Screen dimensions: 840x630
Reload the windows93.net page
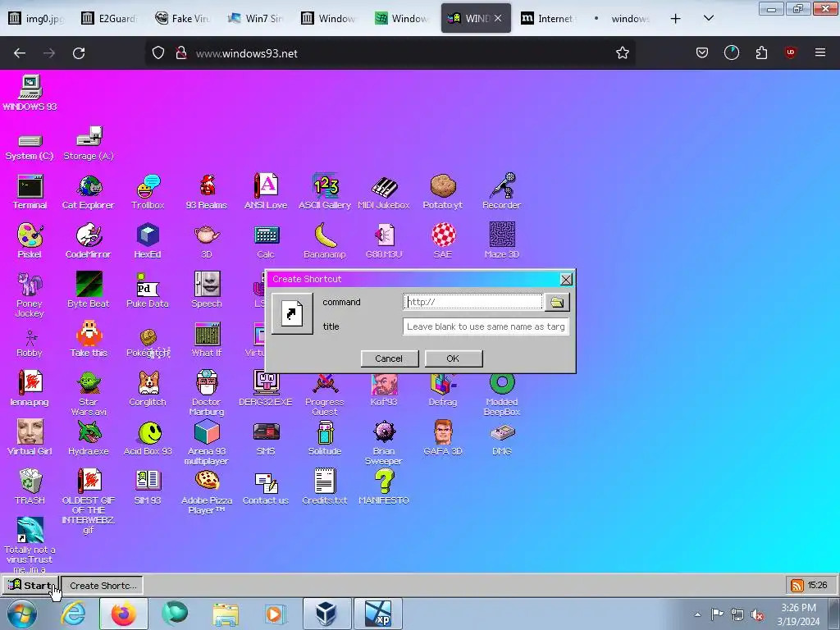[79, 53]
